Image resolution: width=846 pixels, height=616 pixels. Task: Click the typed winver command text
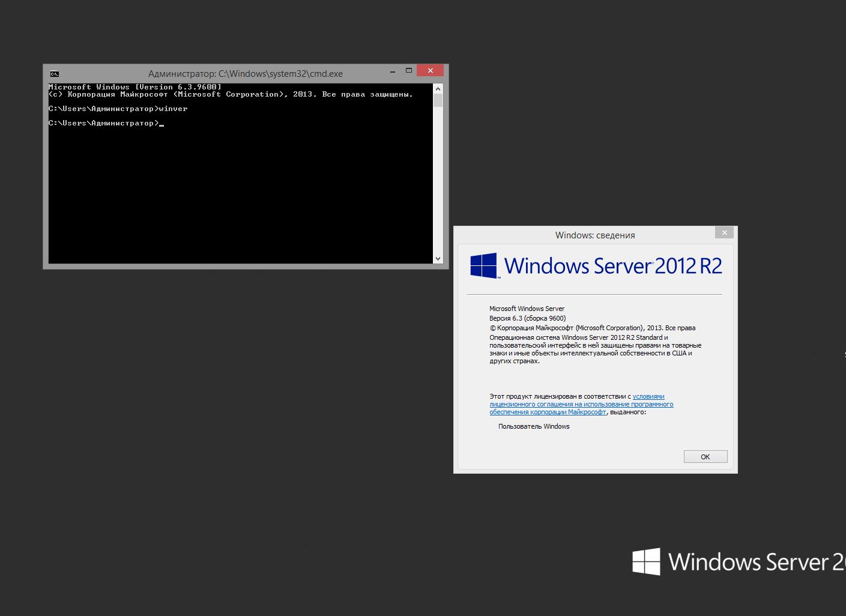pos(174,109)
